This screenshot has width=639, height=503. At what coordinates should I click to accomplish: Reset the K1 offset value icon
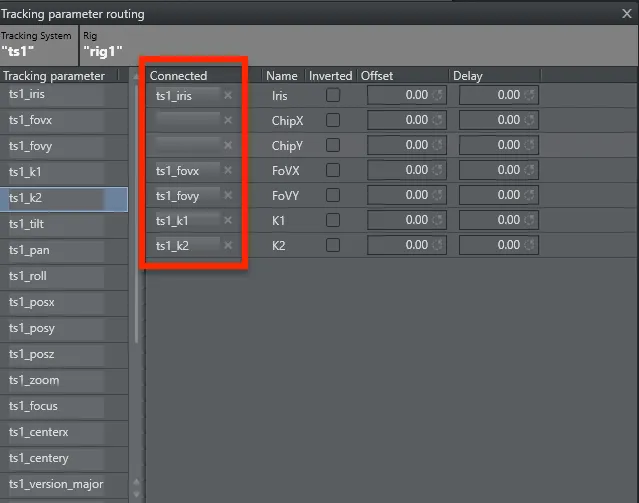coord(438,220)
